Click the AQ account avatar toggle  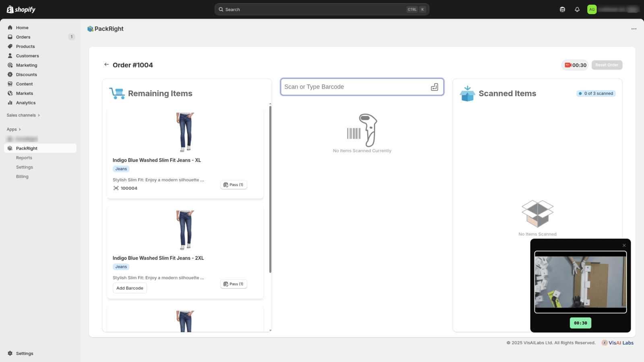point(592,9)
